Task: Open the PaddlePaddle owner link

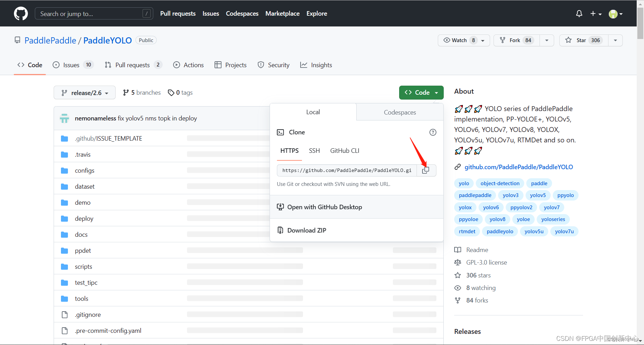Action: pos(50,40)
